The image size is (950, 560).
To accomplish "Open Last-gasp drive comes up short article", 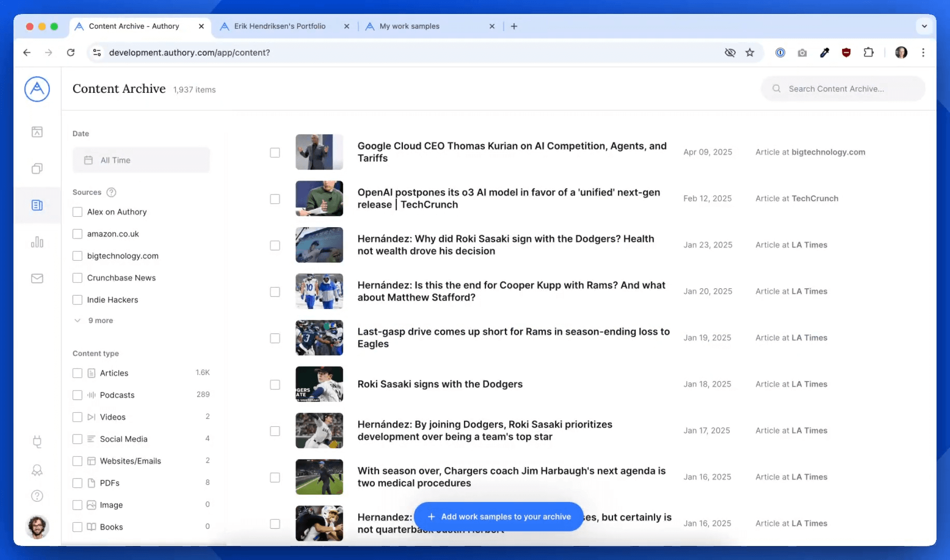I will [x=513, y=338].
